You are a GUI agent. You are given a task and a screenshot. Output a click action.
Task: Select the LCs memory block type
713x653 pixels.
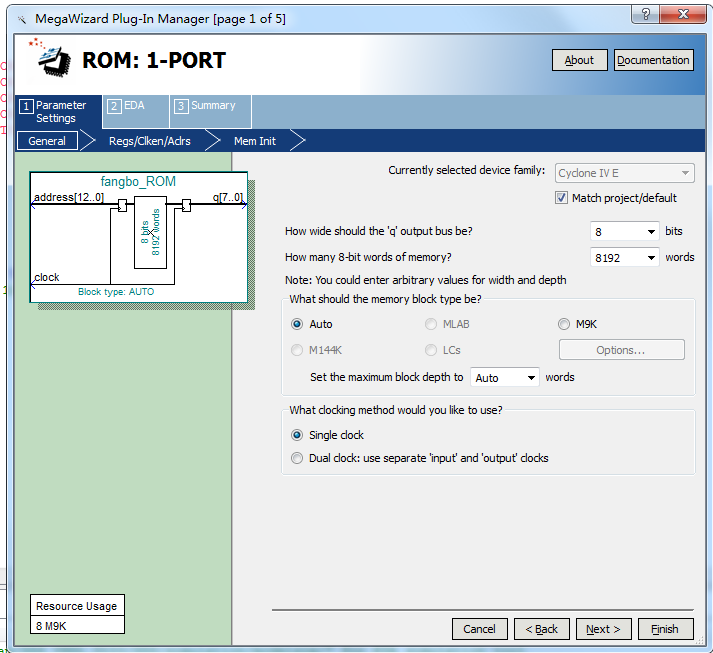click(x=431, y=350)
